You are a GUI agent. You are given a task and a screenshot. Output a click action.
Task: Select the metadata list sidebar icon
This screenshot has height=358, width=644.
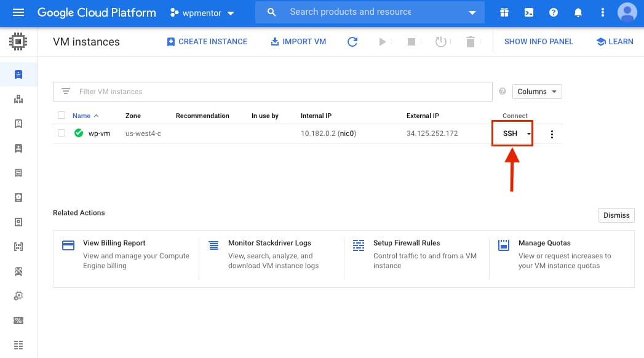[18, 345]
